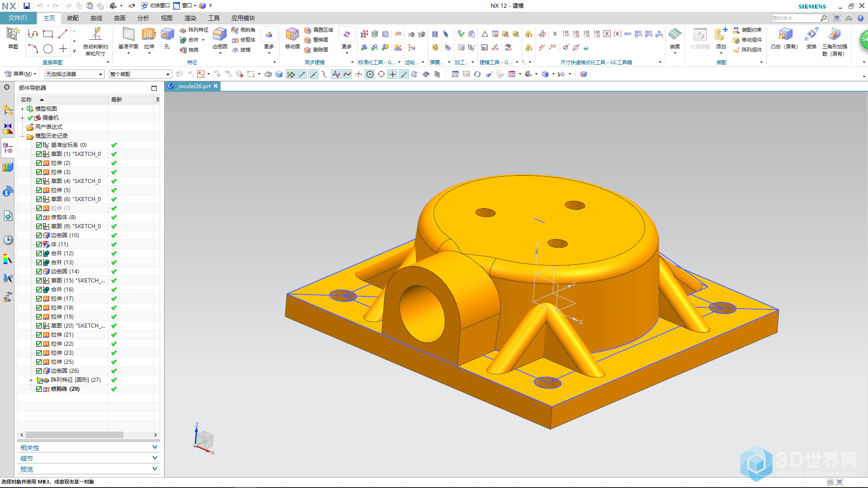Toggle checkbox for 边倒圆 (26)
Viewport: 868px width, 488px height.
[x=39, y=371]
